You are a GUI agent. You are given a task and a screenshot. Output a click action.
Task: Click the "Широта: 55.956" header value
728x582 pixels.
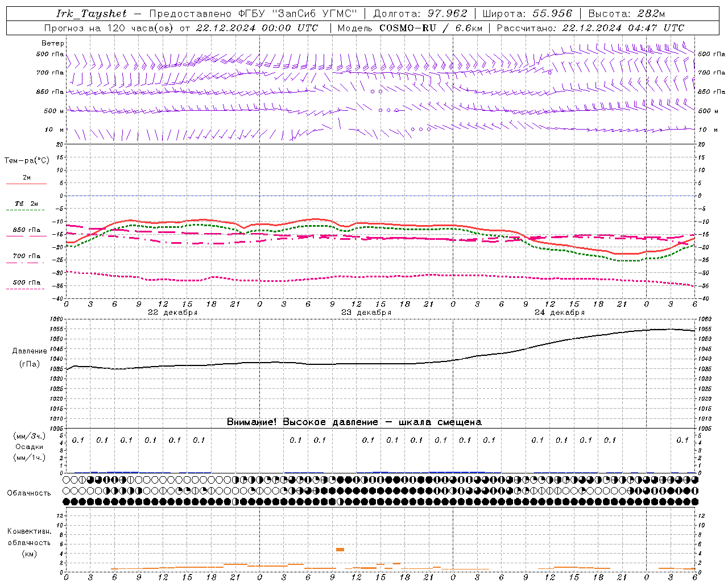click(527, 14)
